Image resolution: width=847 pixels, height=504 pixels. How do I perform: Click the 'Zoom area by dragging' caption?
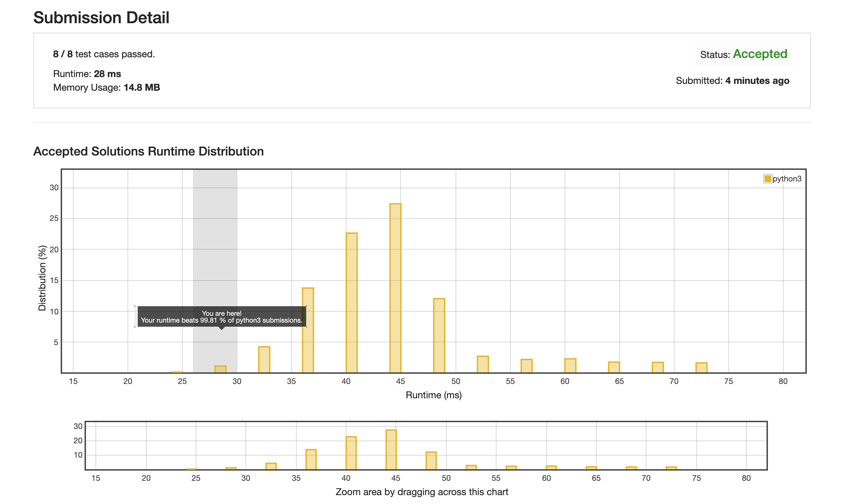pyautogui.click(x=421, y=492)
